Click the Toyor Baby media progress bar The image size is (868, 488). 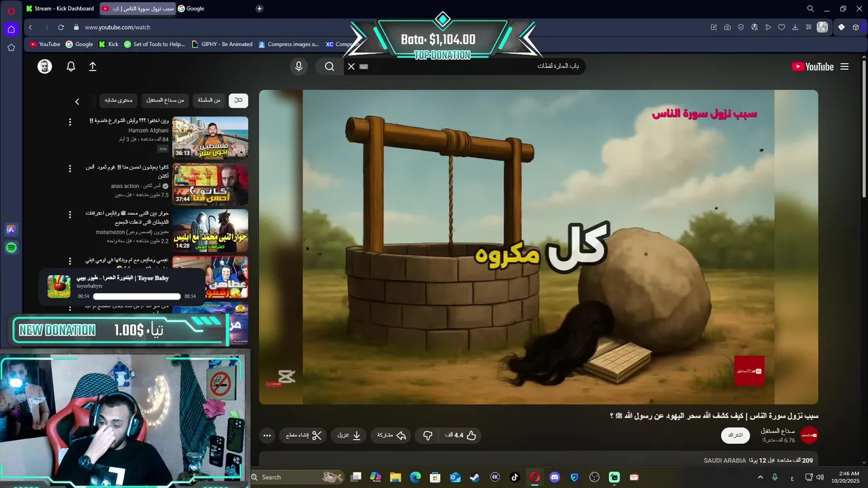[137, 296]
